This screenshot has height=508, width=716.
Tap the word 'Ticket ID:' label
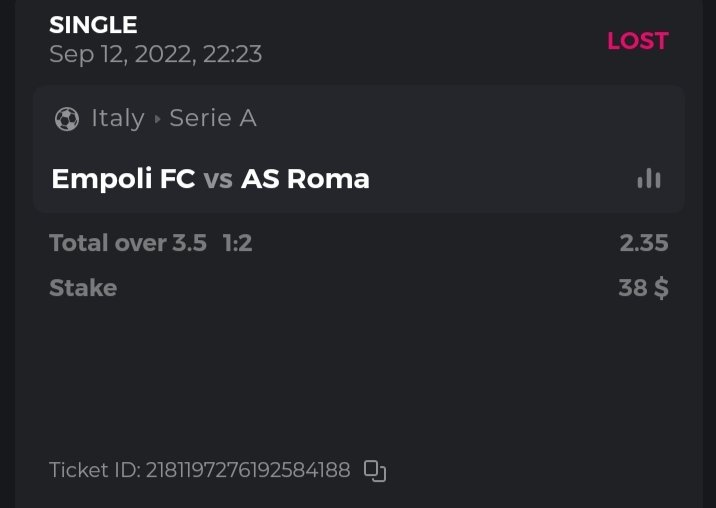point(94,470)
